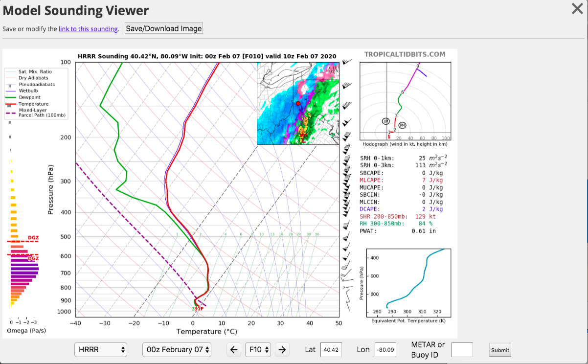The height and width of the screenshot is (364, 588).
Task: Click the 'SRH 0-1km' value row
Action: 404,159
